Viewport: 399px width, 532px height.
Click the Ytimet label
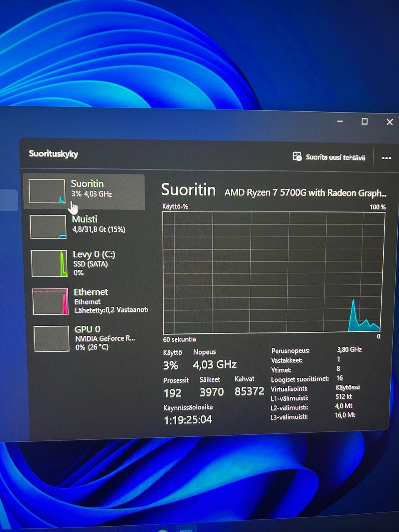[281, 370]
